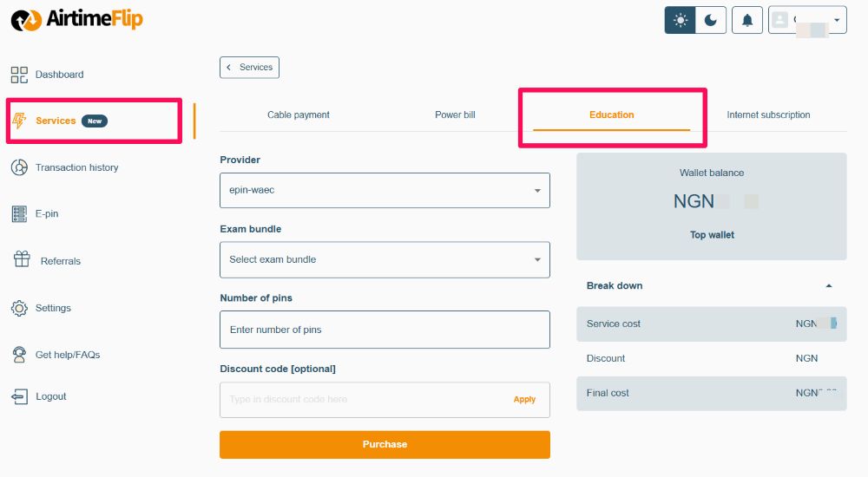Image resolution: width=868 pixels, height=477 pixels.
Task: Apply the discount code
Action: [x=524, y=400]
